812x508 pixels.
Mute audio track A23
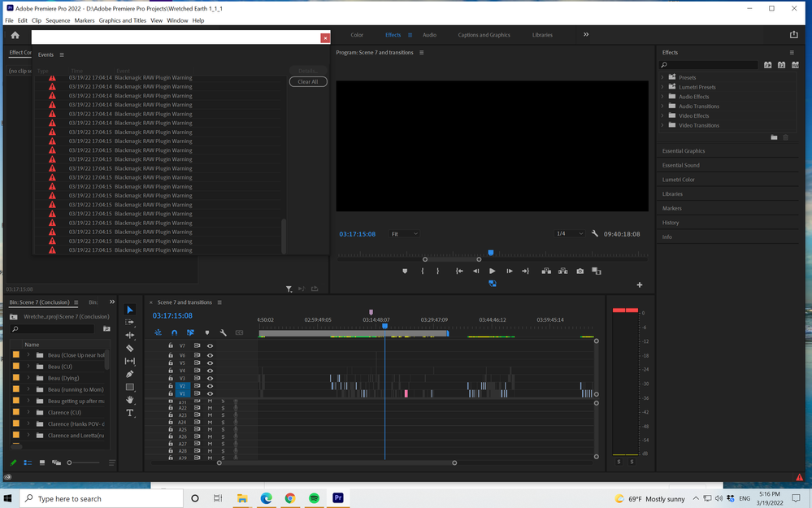pyautogui.click(x=210, y=415)
